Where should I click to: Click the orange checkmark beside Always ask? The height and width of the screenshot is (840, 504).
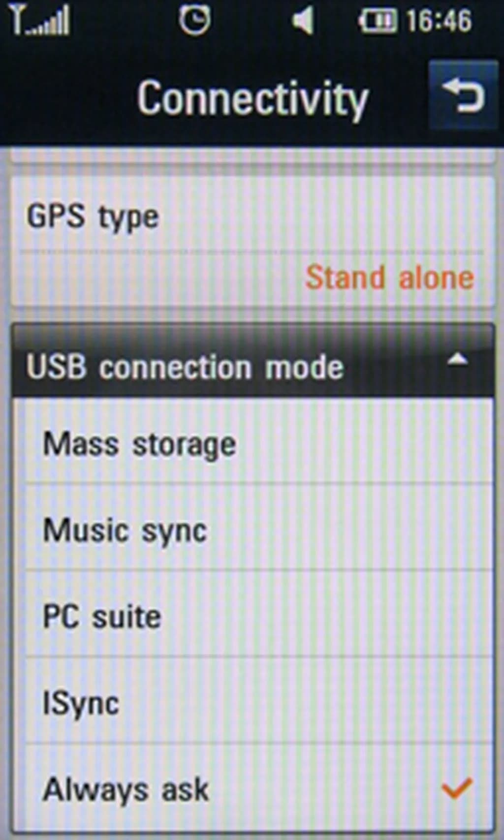point(457,788)
